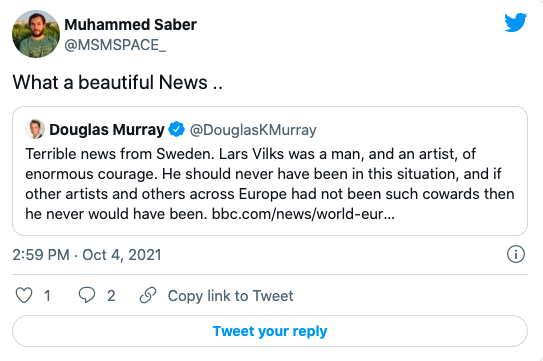Click Douglas Murray's verified badge
Image resolution: width=543 pixels, height=361 pixels.
coord(177,130)
